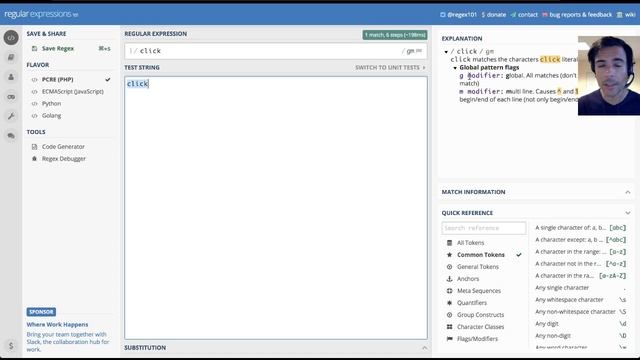This screenshot has height=360, width=640.
Task: Select the 'Any whitespace character' \s entry
Action: tap(580, 300)
